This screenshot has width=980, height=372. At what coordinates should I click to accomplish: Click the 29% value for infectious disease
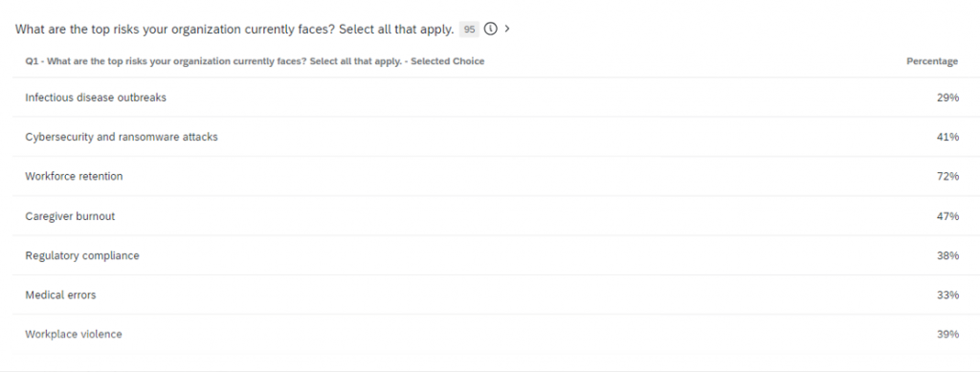[x=947, y=98]
